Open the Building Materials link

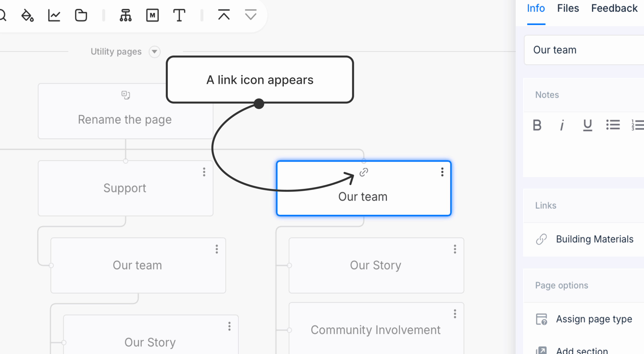point(595,239)
